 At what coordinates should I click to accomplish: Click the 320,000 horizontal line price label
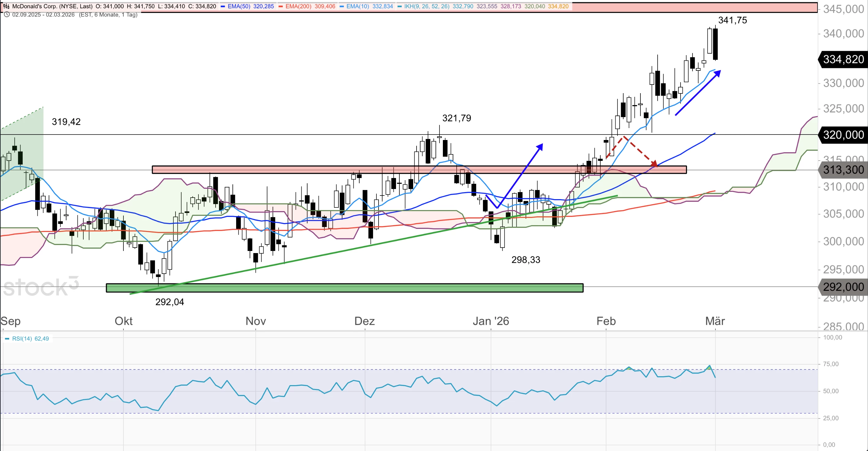[x=843, y=135]
